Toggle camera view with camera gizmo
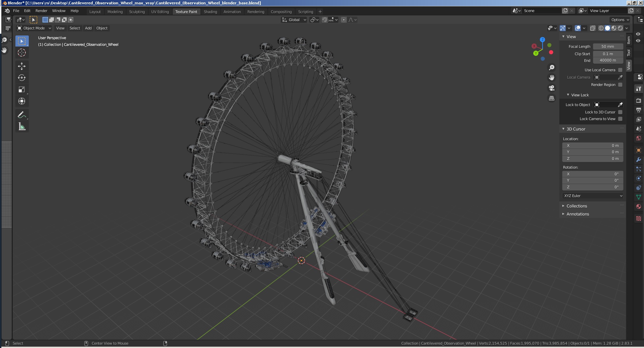This screenshot has width=644, height=348. (552, 88)
